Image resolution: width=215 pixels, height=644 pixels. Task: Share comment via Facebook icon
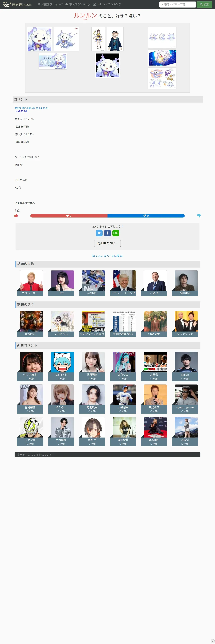pyautogui.click(x=107, y=233)
